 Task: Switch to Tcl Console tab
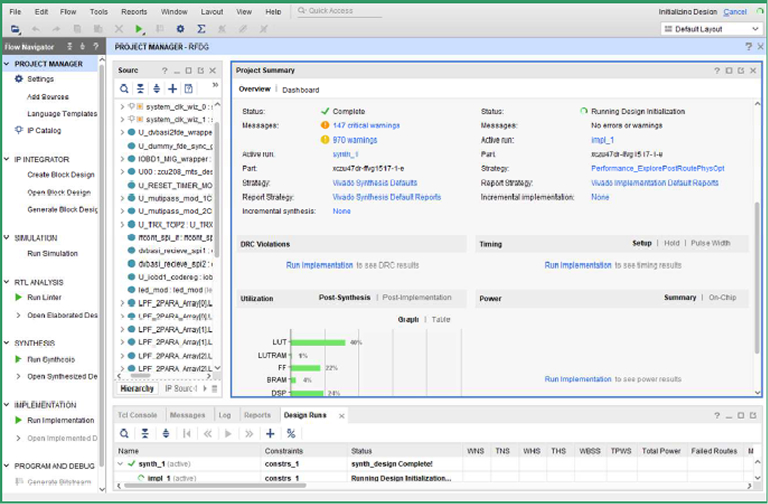tap(137, 415)
